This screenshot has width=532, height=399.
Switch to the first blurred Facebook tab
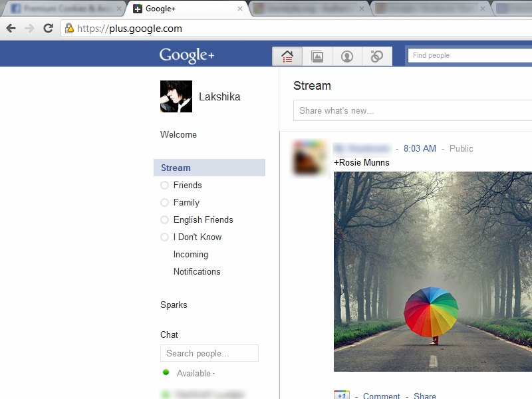(63, 9)
